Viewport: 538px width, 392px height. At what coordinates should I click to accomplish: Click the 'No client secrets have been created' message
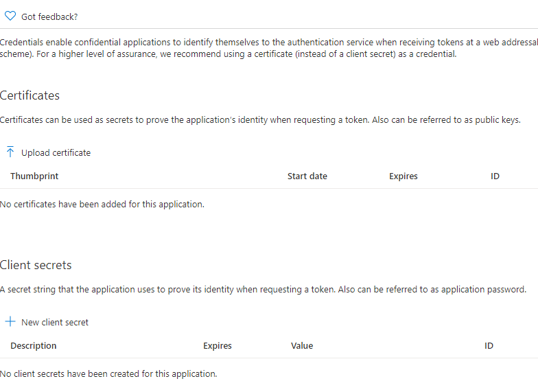[108, 373]
